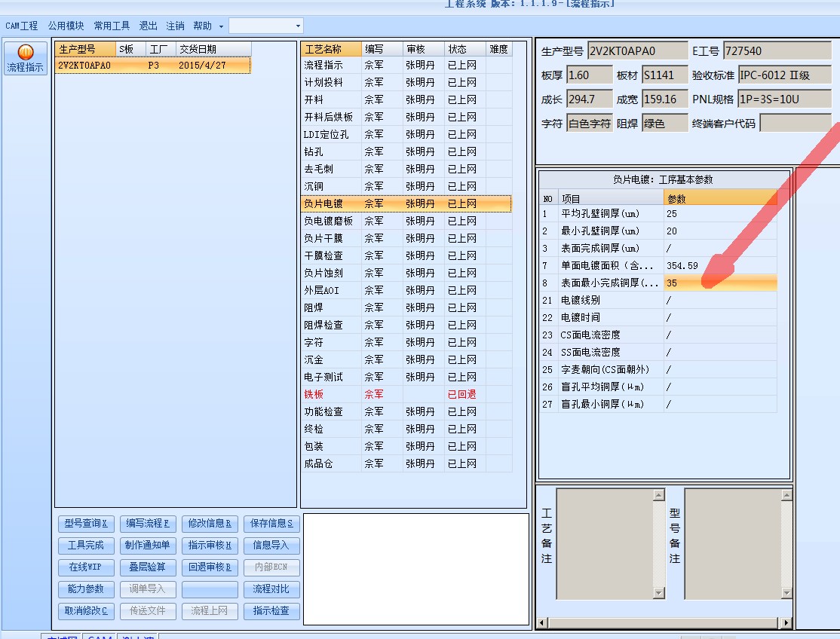The width and height of the screenshot is (840, 639).
Task: Select the 流程指示 process row
Action: click(x=406, y=66)
